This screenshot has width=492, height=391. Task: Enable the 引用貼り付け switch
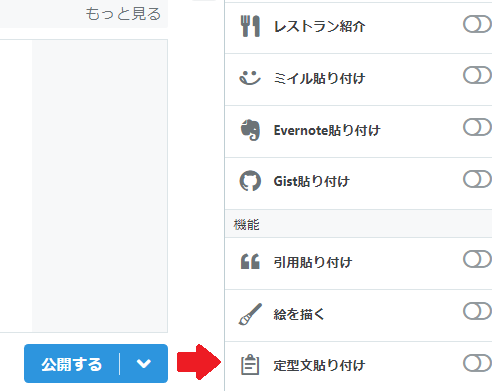pos(477,260)
